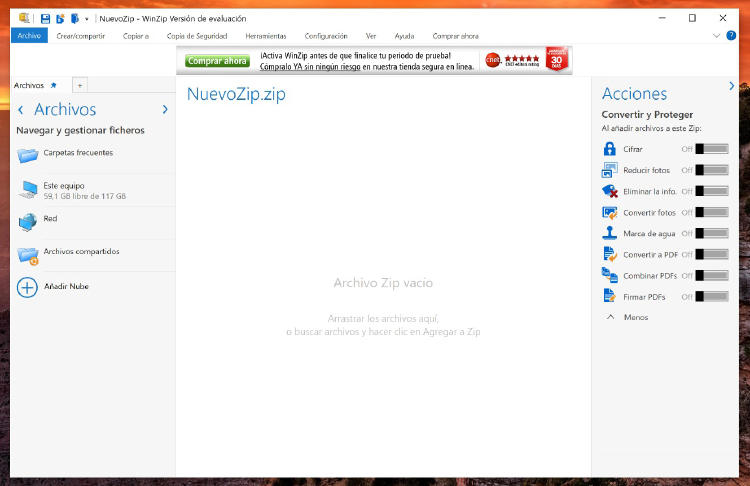Open the Copia de Seguridad tab
This screenshot has height=486, width=750.
click(197, 36)
